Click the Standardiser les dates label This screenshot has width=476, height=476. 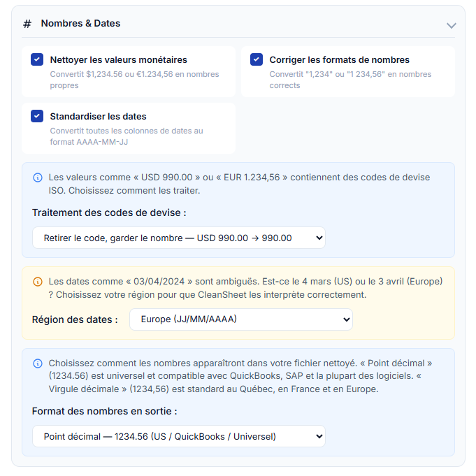pos(98,117)
